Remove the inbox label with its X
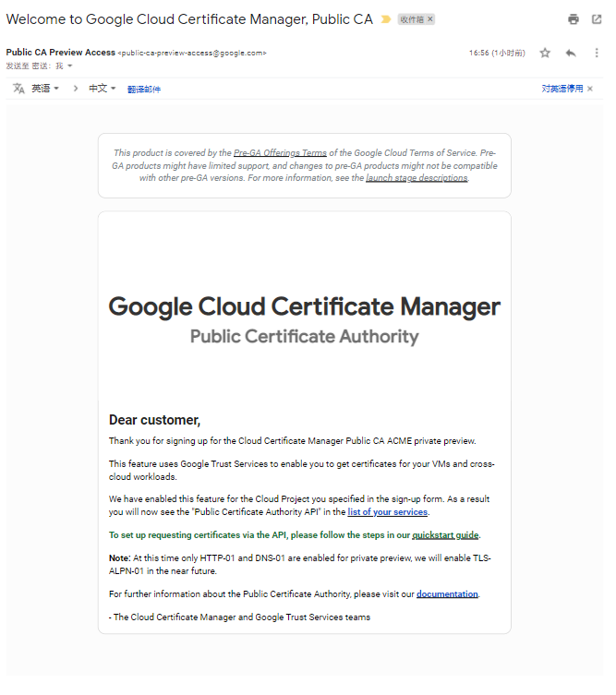Viewport: 616px width, 695px height. 429,19
